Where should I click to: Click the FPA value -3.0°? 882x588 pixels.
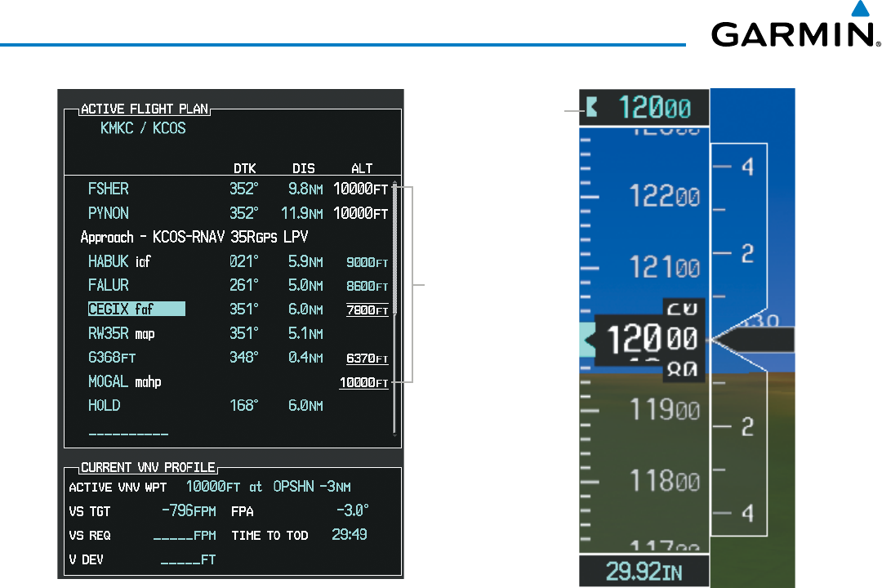point(353,510)
